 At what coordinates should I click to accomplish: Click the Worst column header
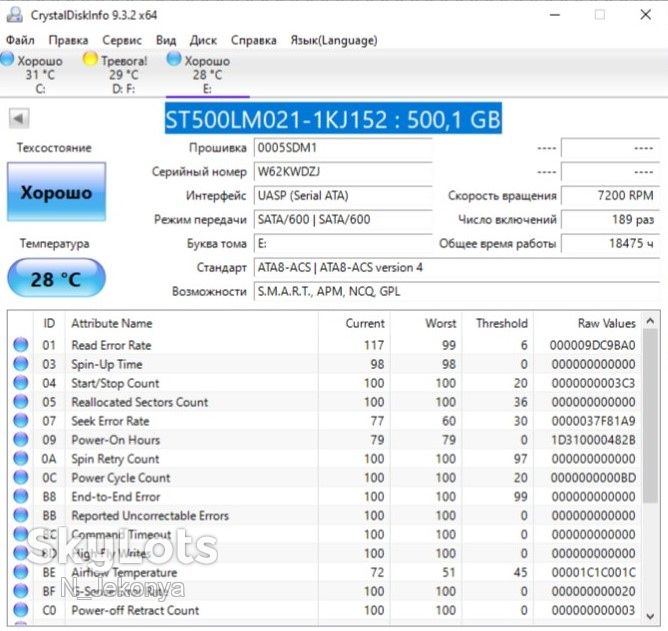pos(426,323)
